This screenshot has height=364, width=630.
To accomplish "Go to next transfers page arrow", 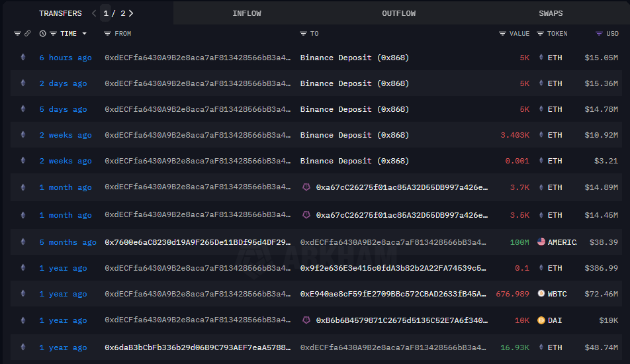I will (130, 13).
